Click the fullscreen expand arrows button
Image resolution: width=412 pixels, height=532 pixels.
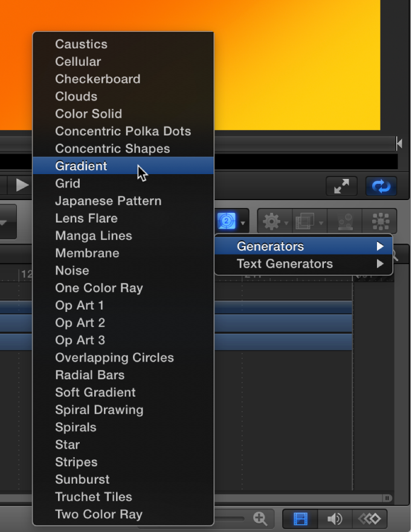[x=341, y=186]
